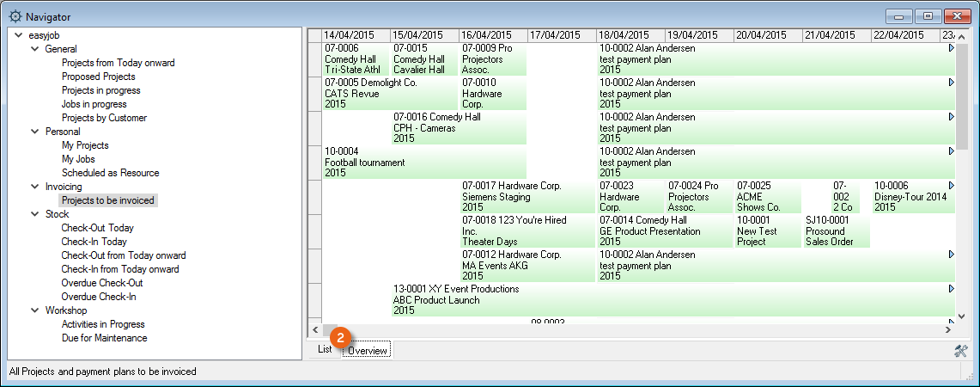Image resolution: width=980 pixels, height=387 pixels.
Task: Maximize the Navigator window
Action: pyautogui.click(x=928, y=16)
